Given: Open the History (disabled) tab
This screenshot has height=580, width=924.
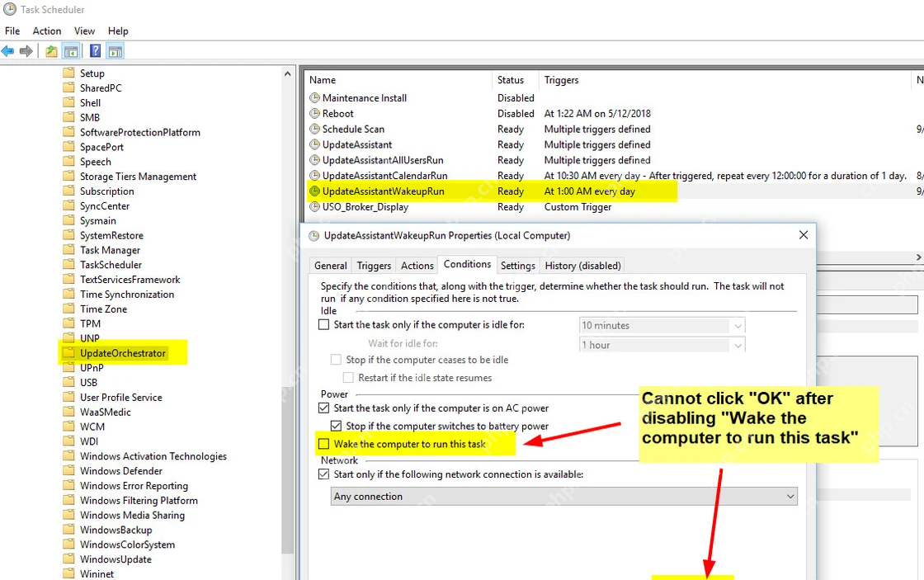Looking at the screenshot, I should click(x=582, y=265).
